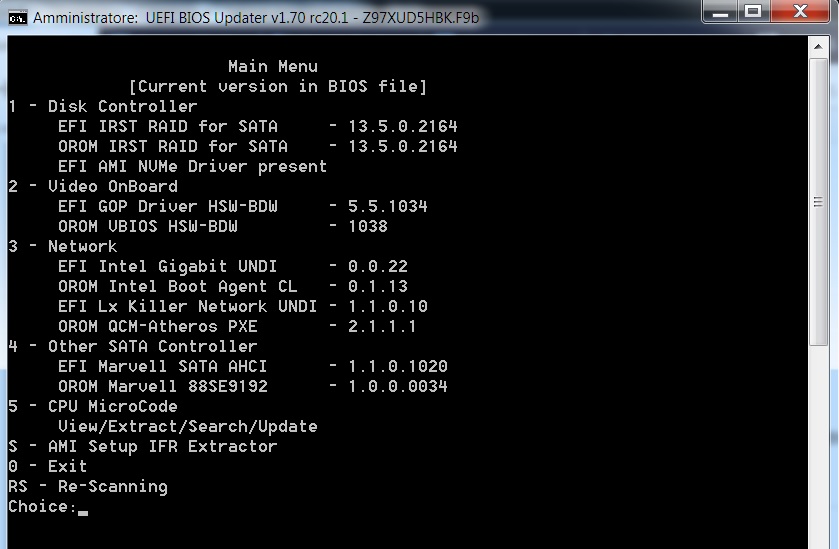Click 'EFI IRST RAID for SATA' row

point(258,126)
